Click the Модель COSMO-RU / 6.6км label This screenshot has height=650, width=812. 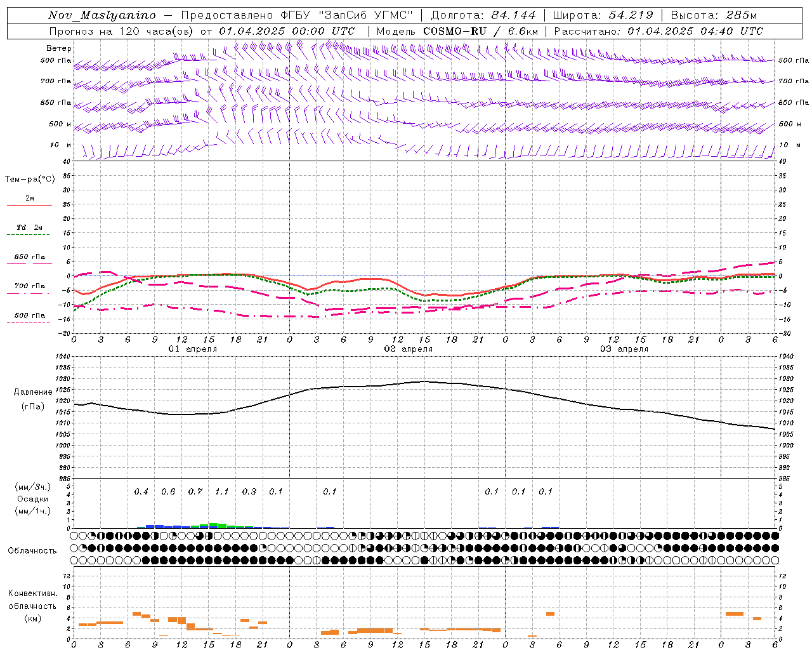coord(457,31)
